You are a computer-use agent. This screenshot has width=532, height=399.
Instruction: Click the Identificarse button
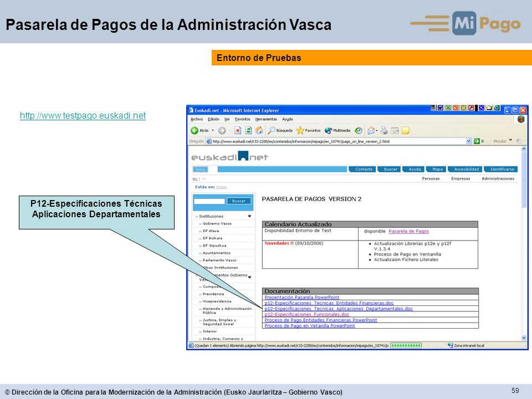click(x=502, y=170)
